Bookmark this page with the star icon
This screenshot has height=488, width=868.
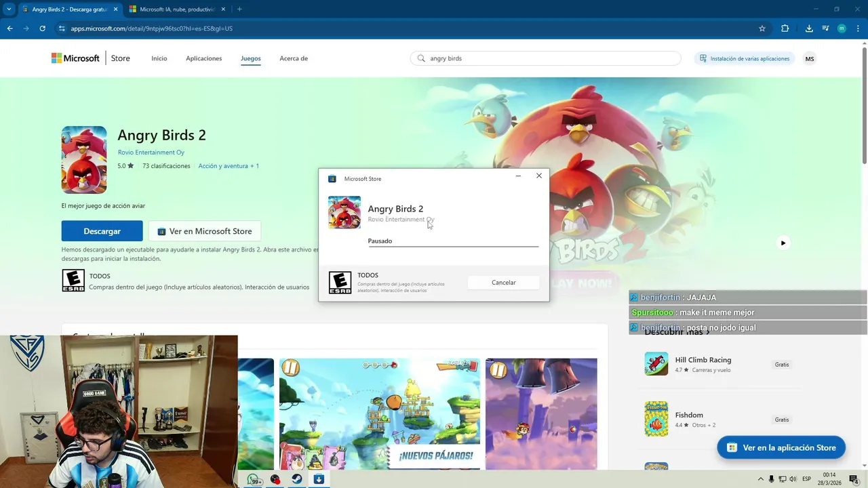762,28
